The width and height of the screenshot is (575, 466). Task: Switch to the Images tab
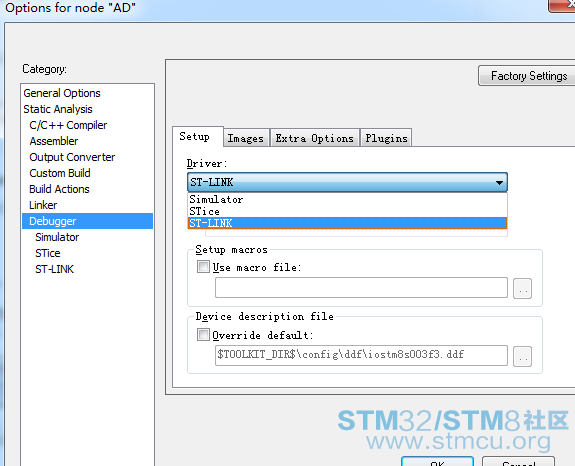tap(246, 138)
